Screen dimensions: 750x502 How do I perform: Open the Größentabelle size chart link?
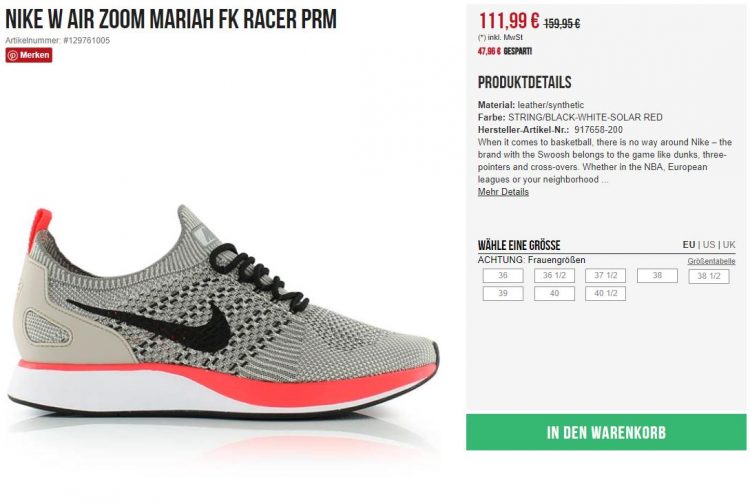click(711, 262)
